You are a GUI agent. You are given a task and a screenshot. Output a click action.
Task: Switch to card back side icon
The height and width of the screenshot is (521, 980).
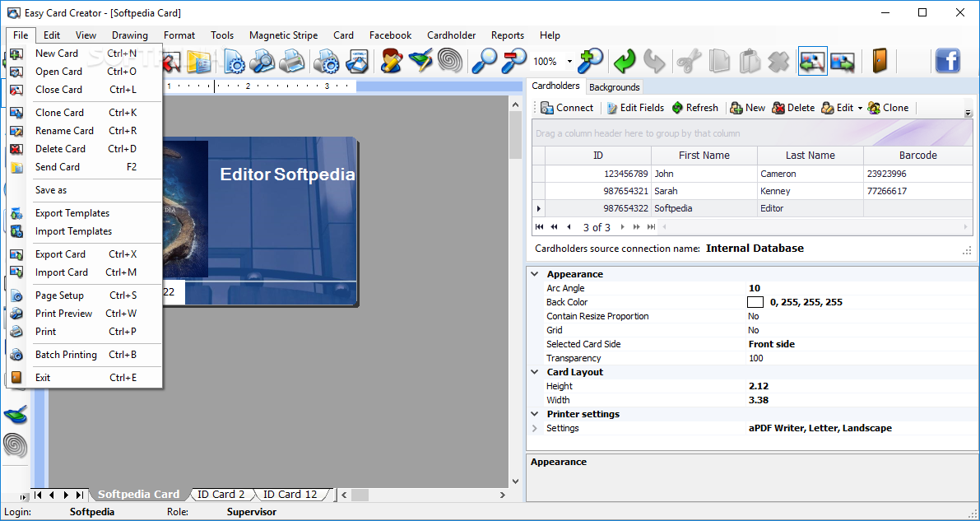tap(843, 61)
